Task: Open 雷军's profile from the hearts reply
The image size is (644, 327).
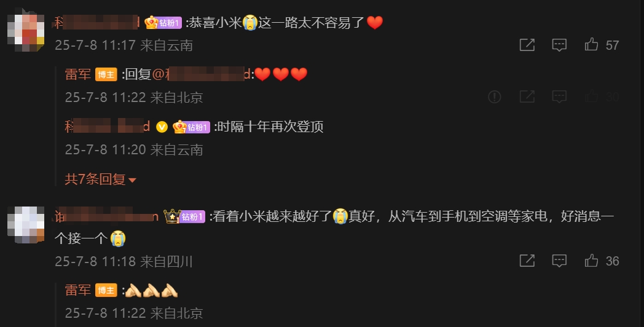Action: [x=78, y=74]
